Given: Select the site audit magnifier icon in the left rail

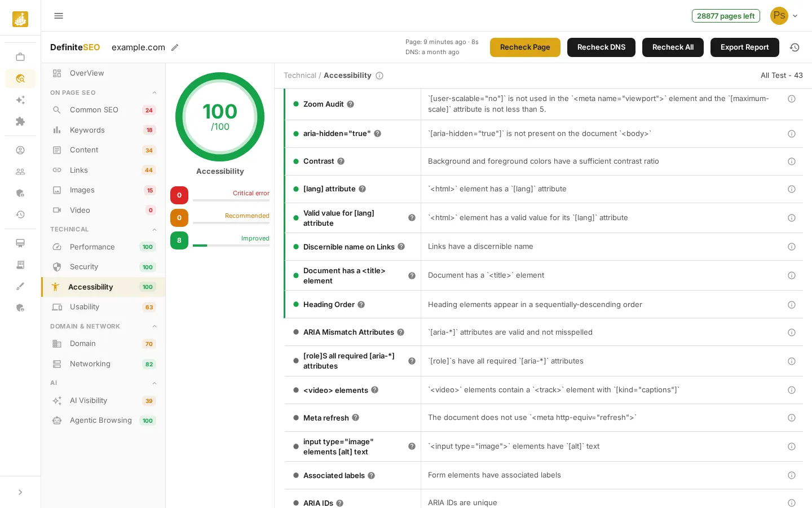Looking at the screenshot, I should (x=20, y=78).
